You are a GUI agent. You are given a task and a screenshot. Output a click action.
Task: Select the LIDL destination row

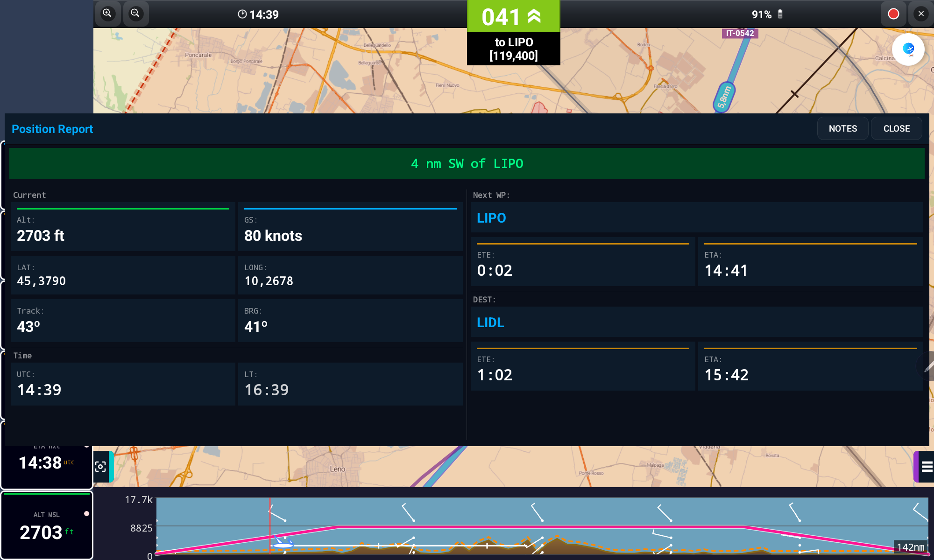click(697, 322)
